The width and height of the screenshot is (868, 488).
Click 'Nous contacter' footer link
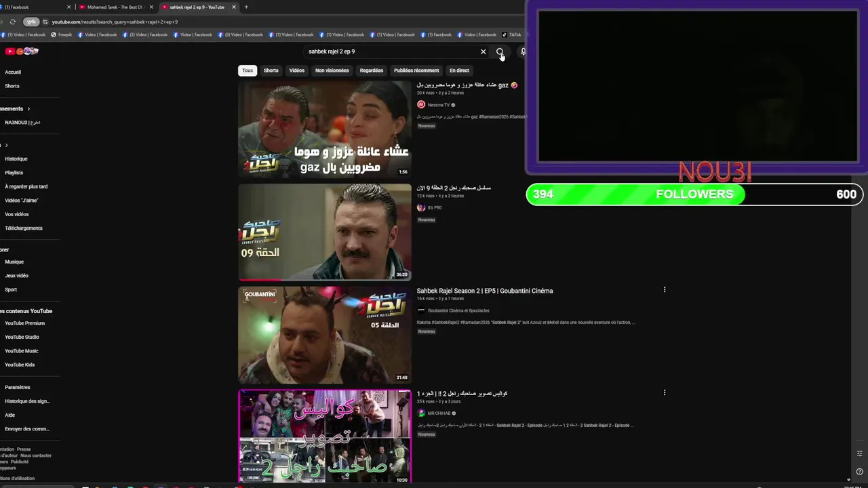pyautogui.click(x=36, y=455)
